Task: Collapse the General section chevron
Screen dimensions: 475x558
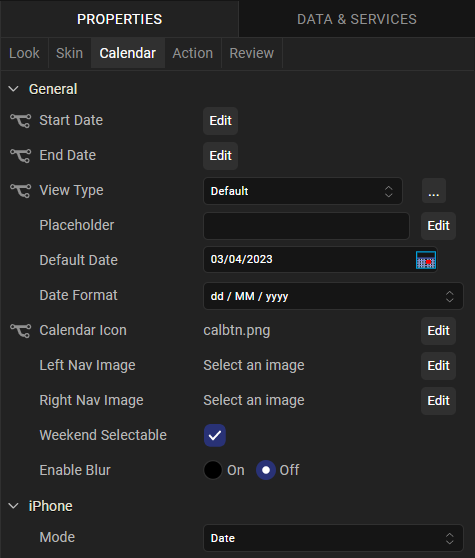Action: pyautogui.click(x=14, y=89)
